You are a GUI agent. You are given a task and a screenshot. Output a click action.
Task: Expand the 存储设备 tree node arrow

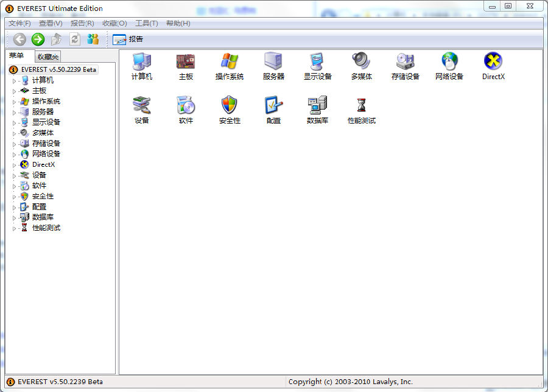pyautogui.click(x=14, y=144)
